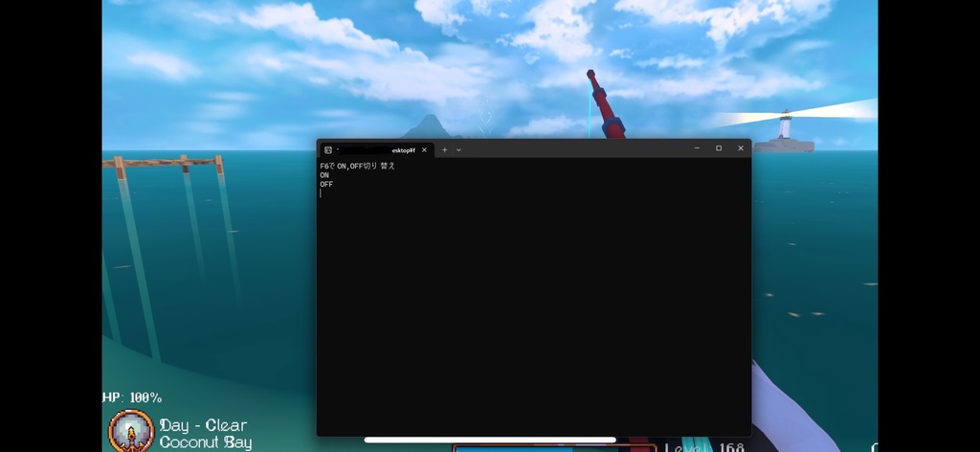
Task: Click the blue progress bar in game HUD
Action: click(514, 449)
